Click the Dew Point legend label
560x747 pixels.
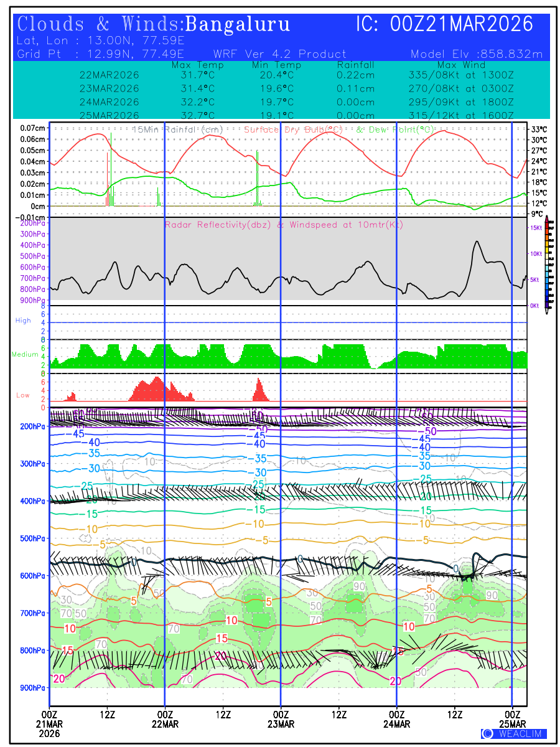coord(394,129)
